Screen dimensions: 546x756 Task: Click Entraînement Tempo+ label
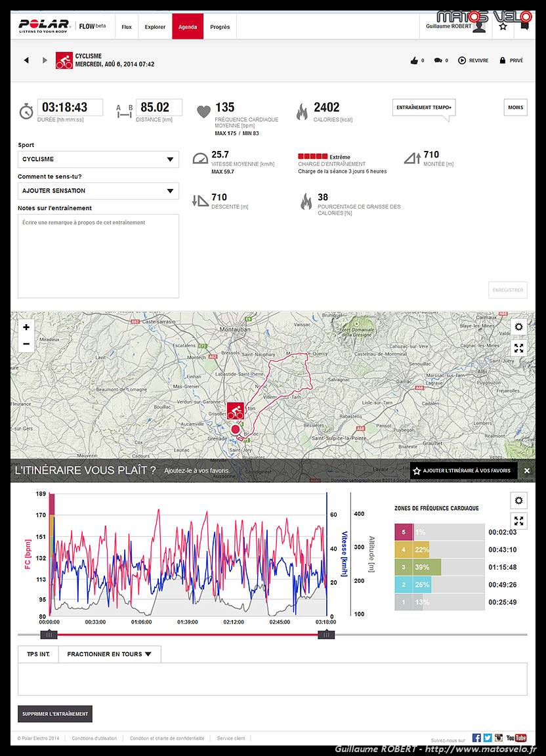(x=424, y=108)
